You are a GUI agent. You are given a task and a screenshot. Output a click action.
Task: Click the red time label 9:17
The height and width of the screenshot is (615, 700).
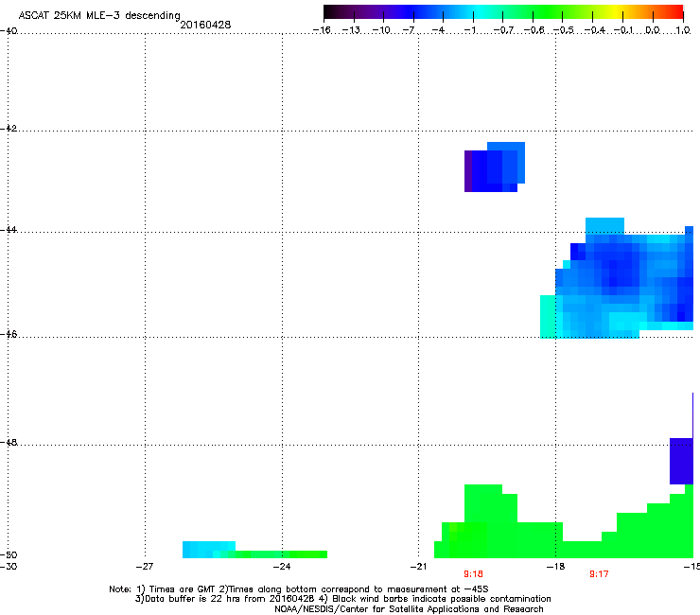(x=599, y=574)
